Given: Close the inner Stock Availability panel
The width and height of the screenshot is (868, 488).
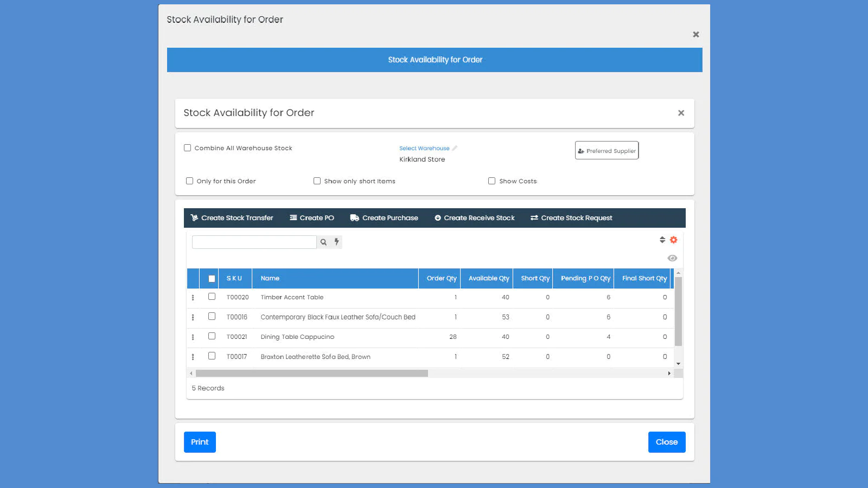Looking at the screenshot, I should pyautogui.click(x=681, y=113).
